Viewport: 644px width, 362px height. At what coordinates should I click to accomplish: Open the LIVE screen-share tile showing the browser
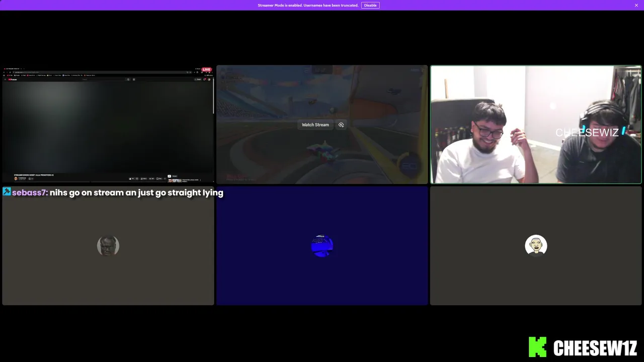tap(108, 125)
